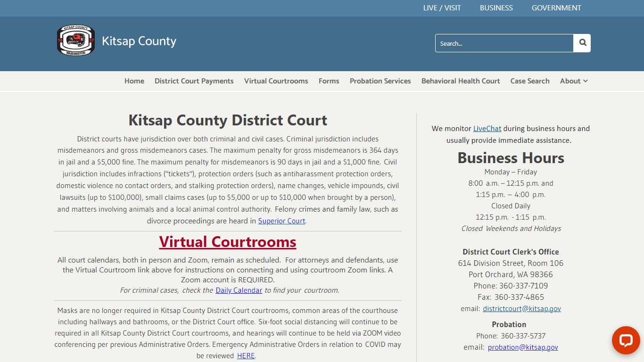Email probation@kitsap.gov
This screenshot has height=362, width=644.
(523, 347)
